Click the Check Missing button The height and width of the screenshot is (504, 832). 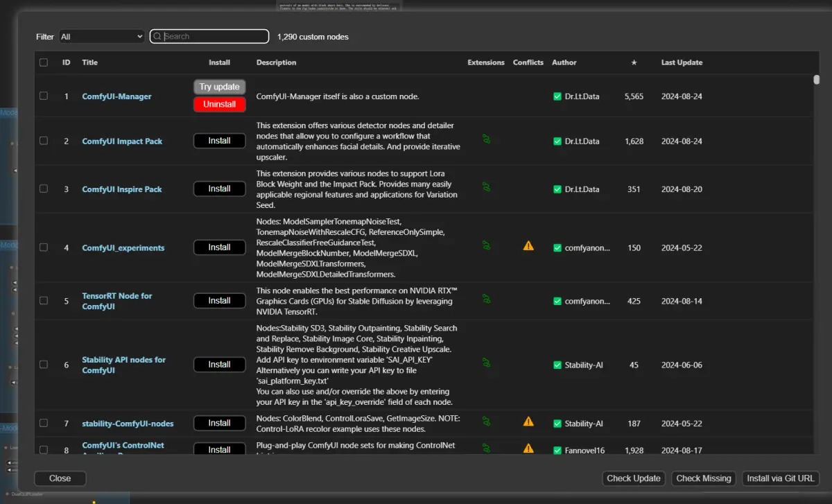click(704, 478)
